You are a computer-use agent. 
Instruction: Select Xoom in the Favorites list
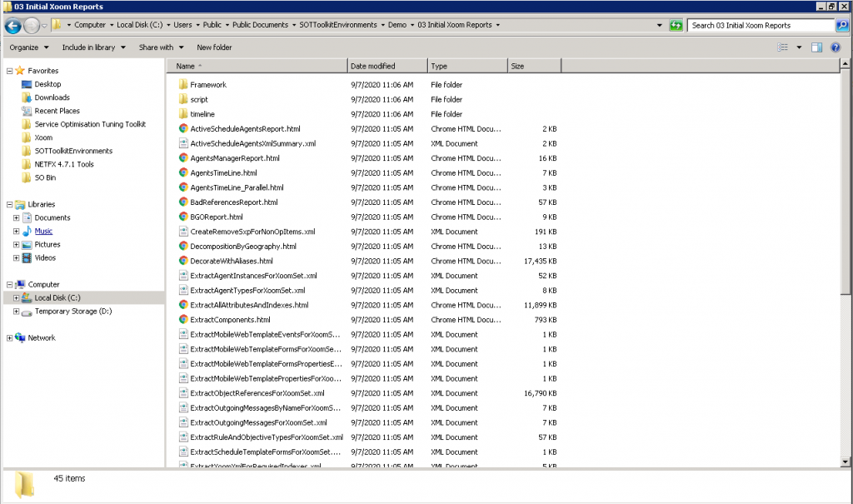click(43, 137)
